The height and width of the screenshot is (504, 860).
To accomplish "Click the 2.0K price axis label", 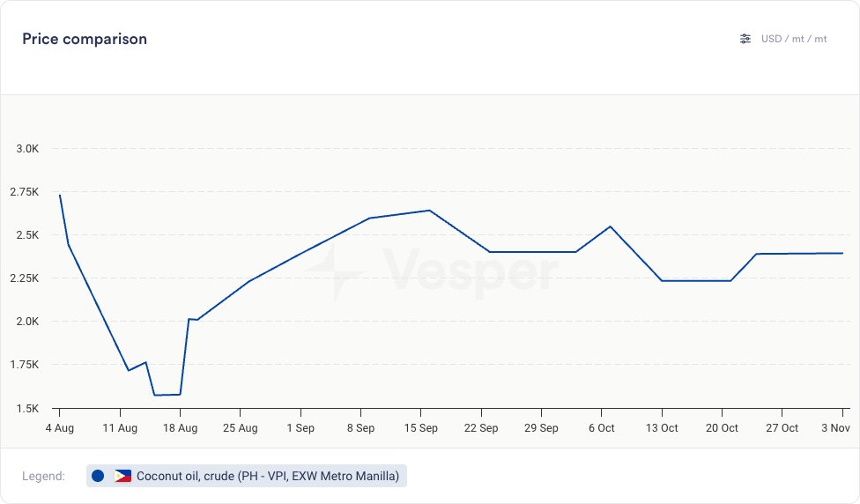I will (27, 322).
